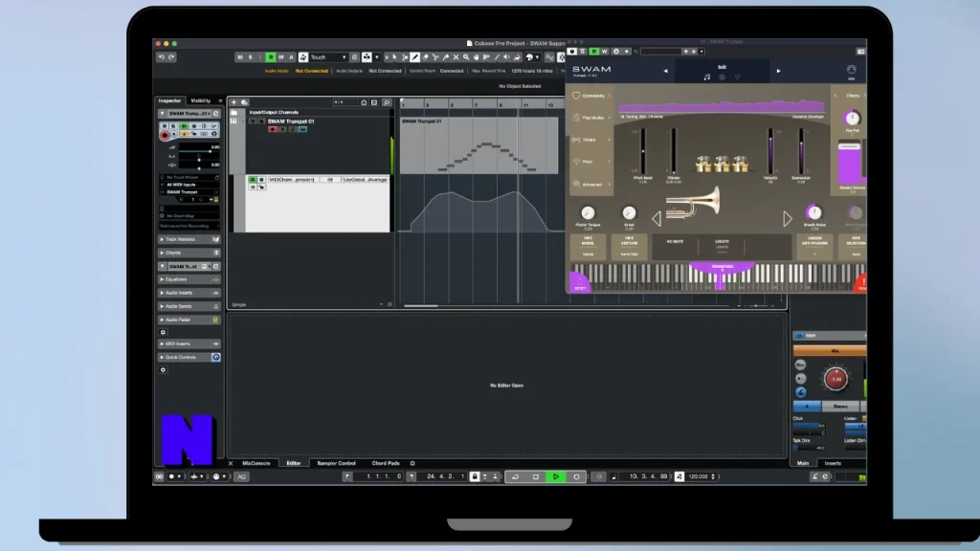
Task: Switch to the Visibility tab
Action: pos(201,100)
